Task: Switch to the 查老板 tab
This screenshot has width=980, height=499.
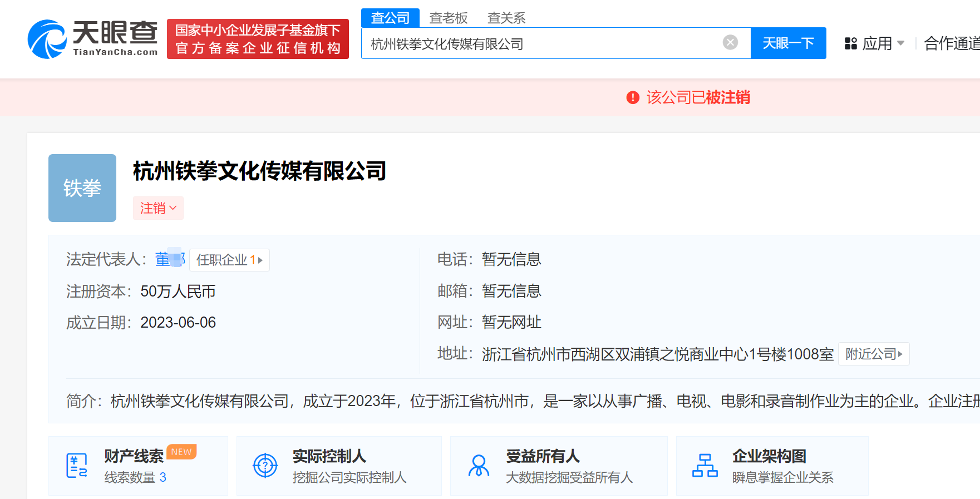Action: (x=449, y=18)
